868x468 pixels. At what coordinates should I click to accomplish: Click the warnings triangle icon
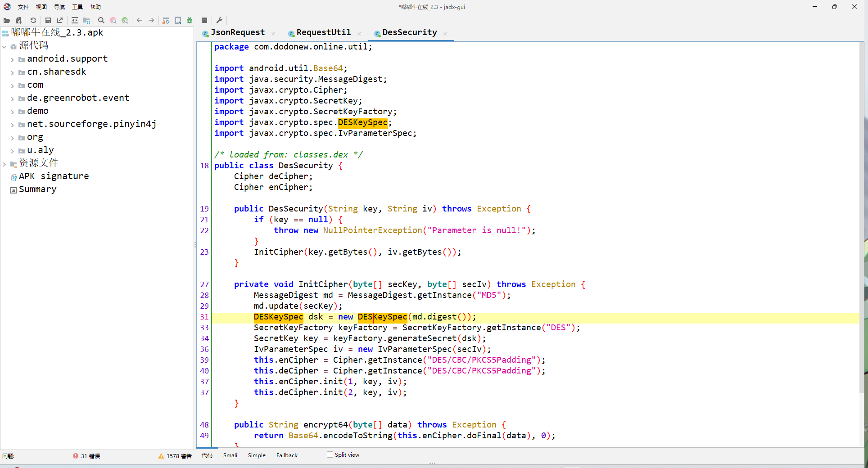[x=161, y=456]
